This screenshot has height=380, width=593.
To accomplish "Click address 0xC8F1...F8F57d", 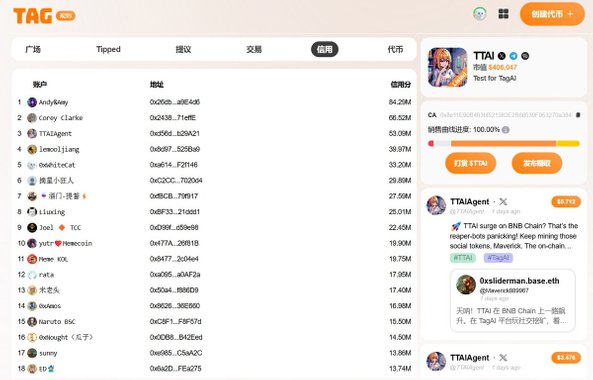I will coord(175,322).
